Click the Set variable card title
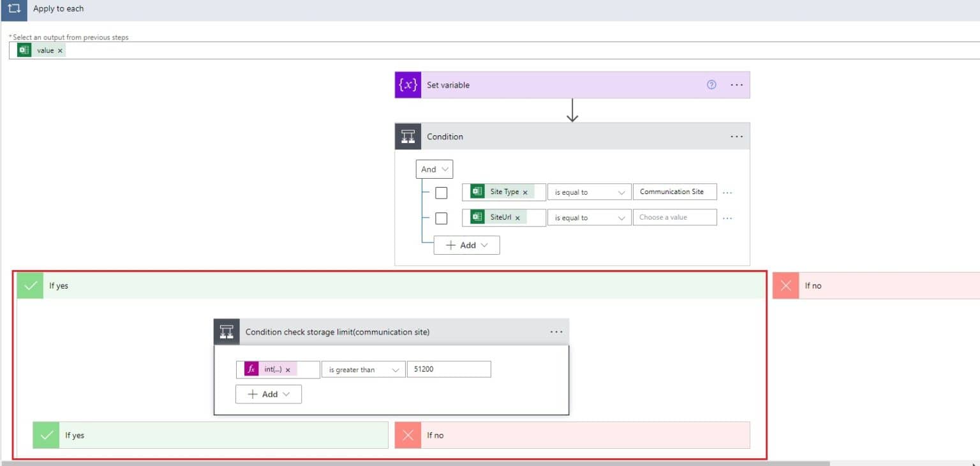Screen dimensions: 980x466 (448, 85)
